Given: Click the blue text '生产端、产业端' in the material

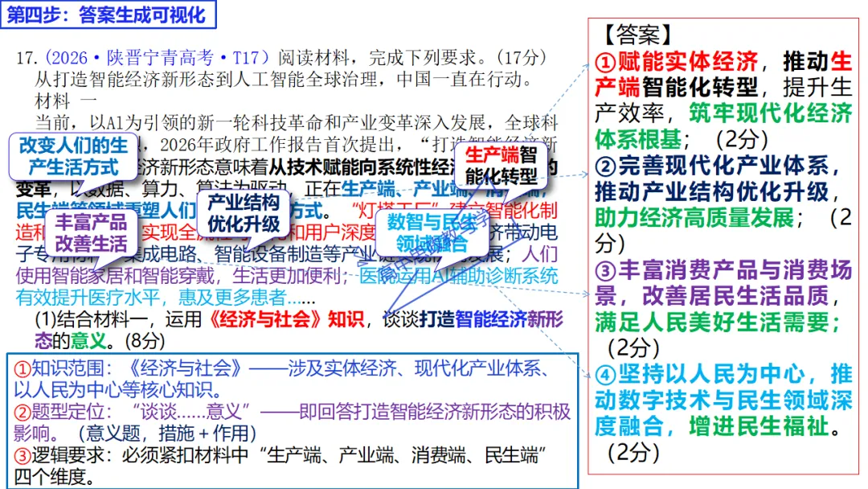Looking at the screenshot, I should point(403,189).
